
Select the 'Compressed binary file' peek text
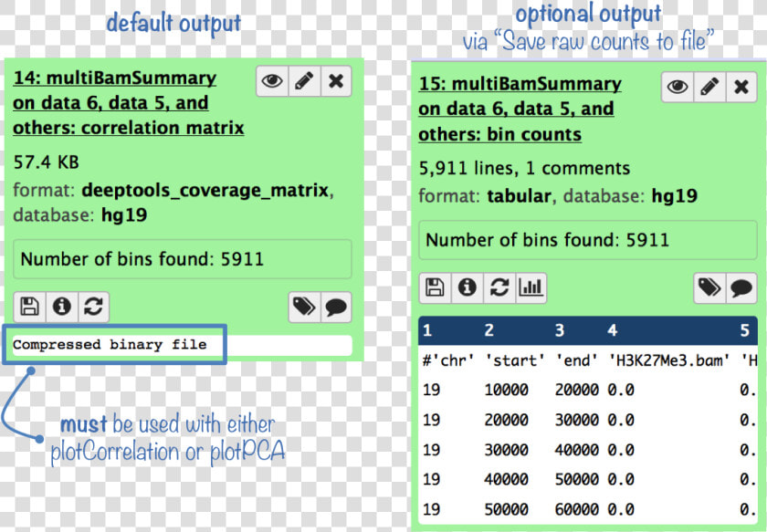click(110, 344)
